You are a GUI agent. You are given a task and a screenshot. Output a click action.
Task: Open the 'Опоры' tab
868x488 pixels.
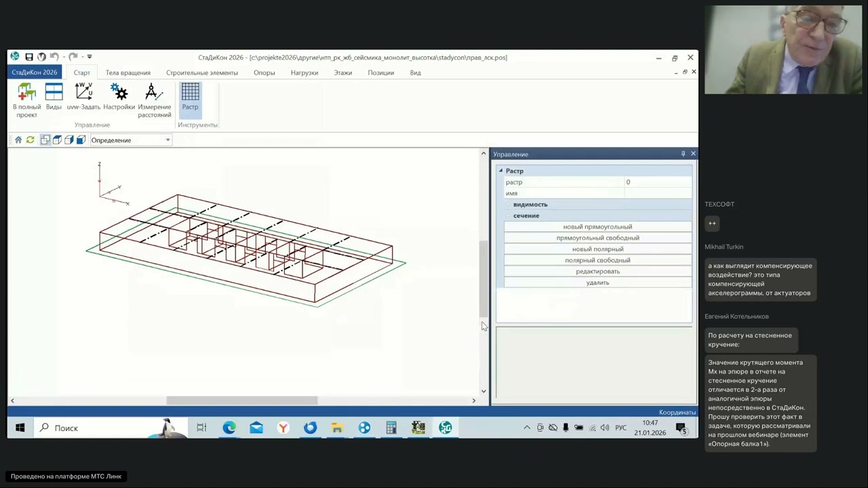(x=264, y=73)
